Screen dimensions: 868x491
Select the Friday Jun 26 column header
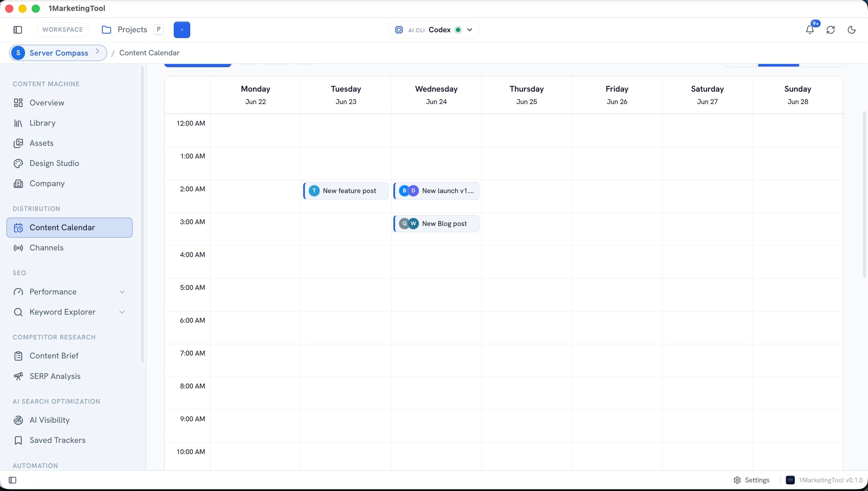click(x=617, y=95)
